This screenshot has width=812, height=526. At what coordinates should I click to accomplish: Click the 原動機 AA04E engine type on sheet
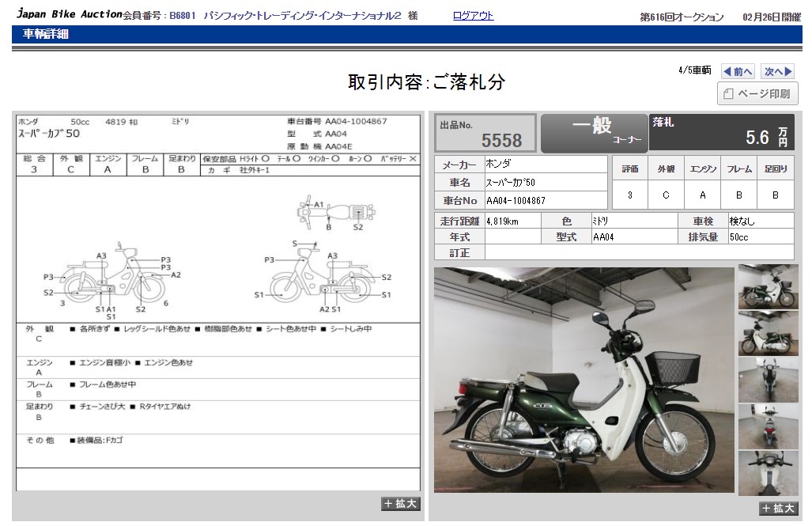pos(319,146)
